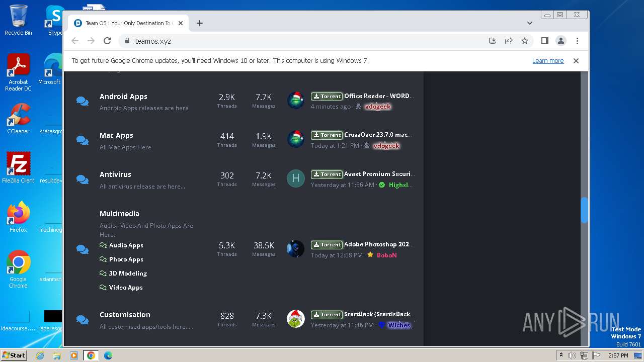Screen dimensions: 644x362
Task: Click '4 minutes ago' timestamp
Action: (x=331, y=107)
